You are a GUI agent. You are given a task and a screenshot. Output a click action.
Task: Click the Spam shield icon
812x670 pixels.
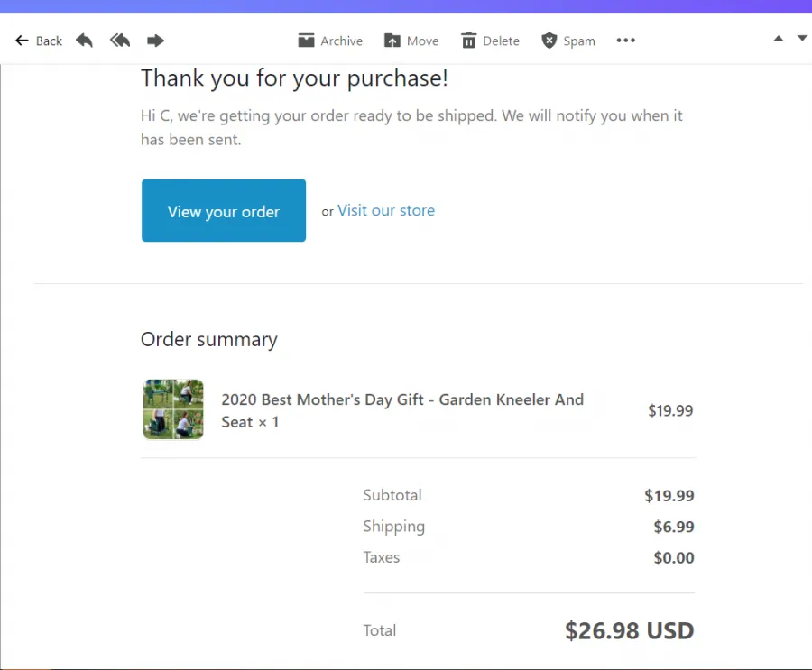point(549,41)
